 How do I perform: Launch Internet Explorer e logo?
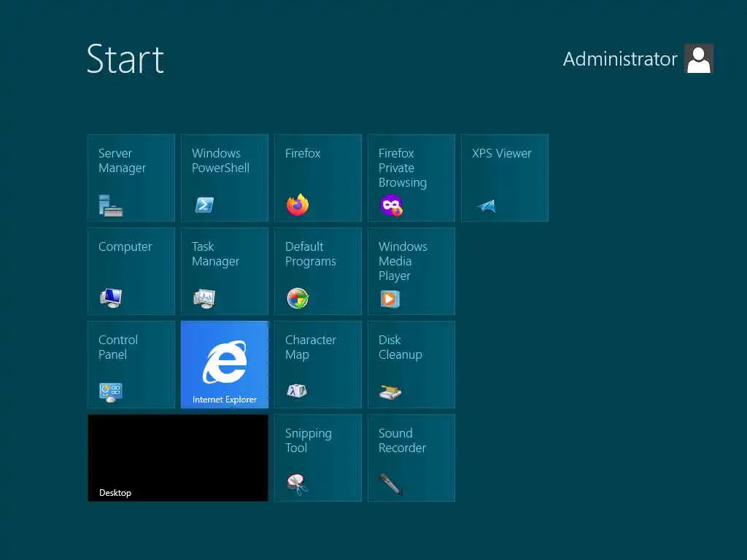225,362
